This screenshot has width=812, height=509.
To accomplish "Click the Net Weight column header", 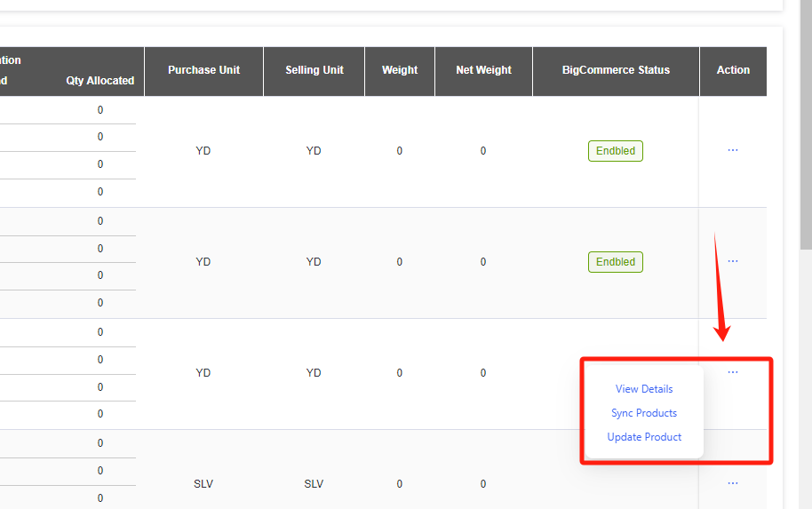I will point(483,70).
